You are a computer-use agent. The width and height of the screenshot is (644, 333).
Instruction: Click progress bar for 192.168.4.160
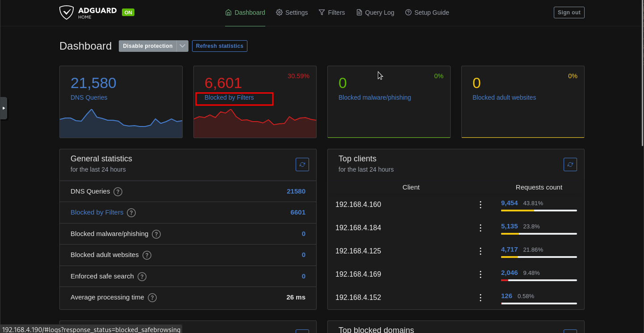pyautogui.click(x=539, y=211)
